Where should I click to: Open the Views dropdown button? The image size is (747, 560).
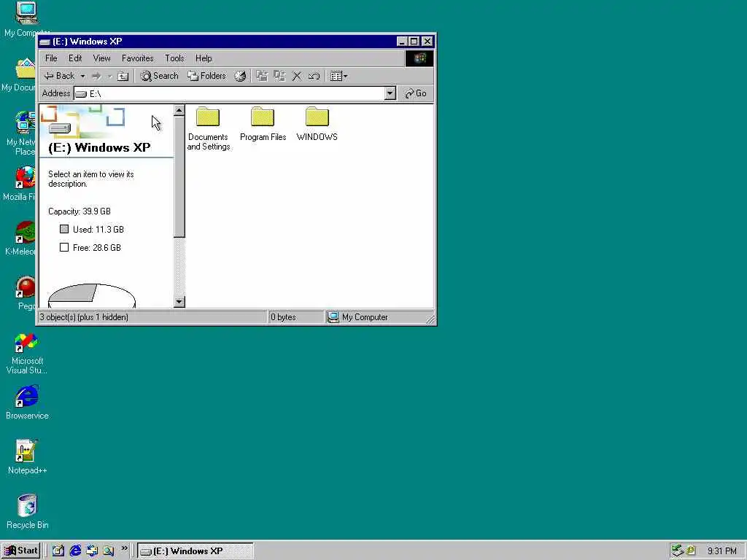pyautogui.click(x=338, y=76)
